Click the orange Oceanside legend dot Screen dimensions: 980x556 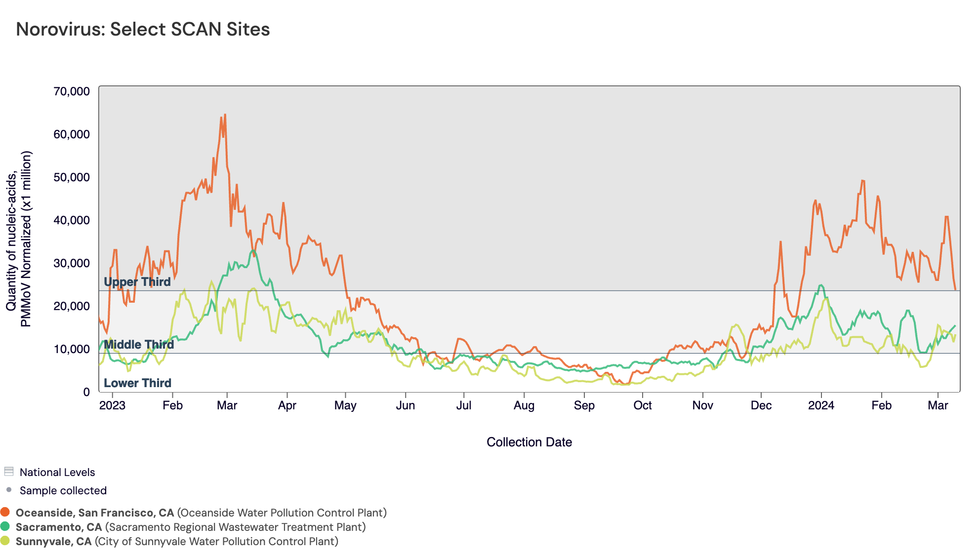[x=5, y=512]
